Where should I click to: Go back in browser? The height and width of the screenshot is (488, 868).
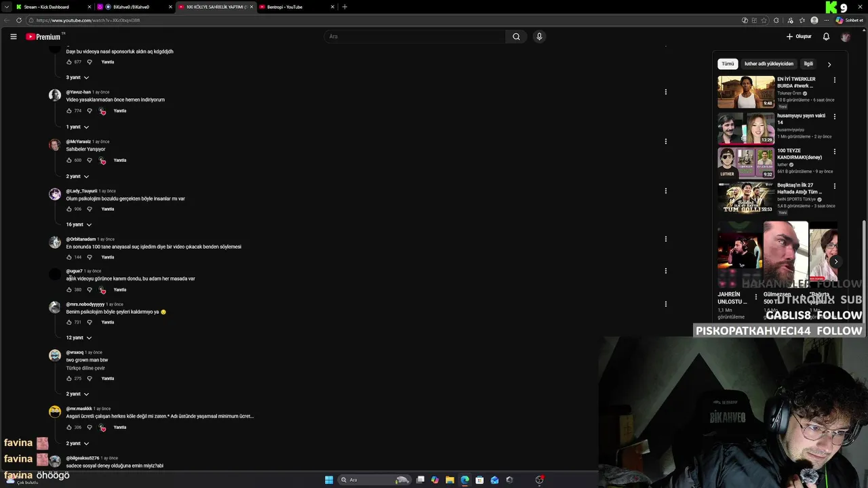7,20
